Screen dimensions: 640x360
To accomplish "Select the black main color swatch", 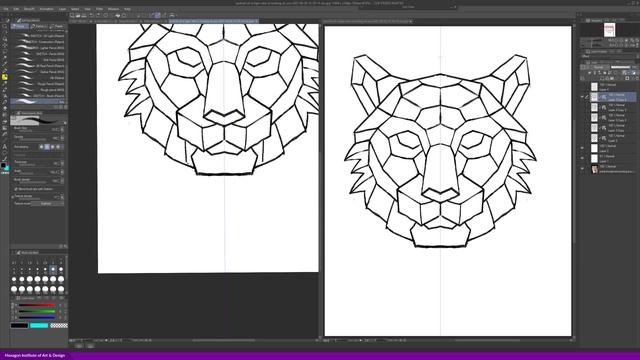I will coord(19,325).
